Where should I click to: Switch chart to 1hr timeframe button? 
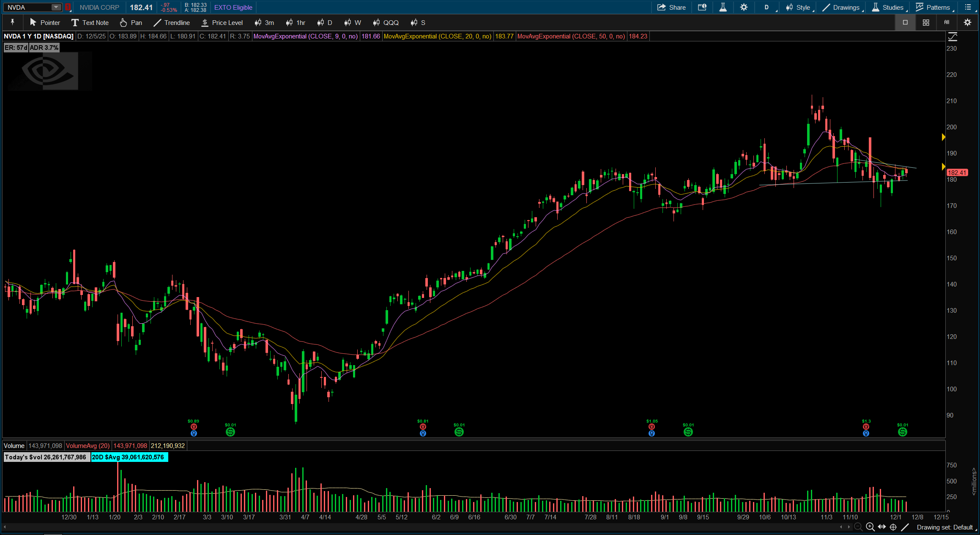point(296,23)
